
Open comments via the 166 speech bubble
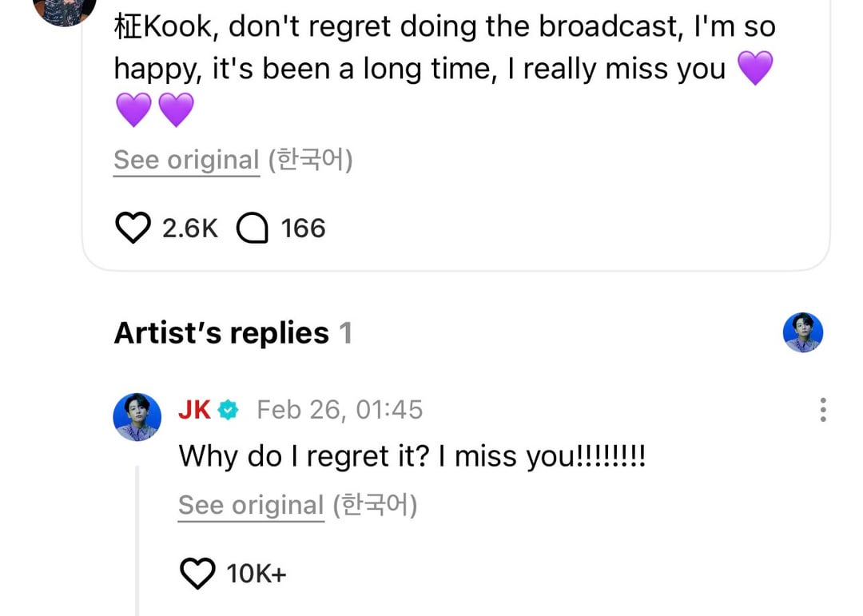point(253,229)
